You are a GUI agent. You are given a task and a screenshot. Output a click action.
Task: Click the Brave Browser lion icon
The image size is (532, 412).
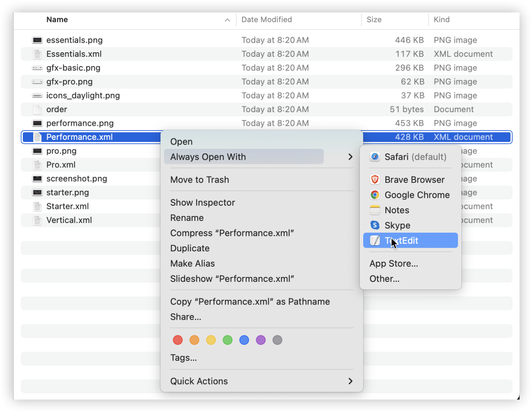[x=375, y=180]
